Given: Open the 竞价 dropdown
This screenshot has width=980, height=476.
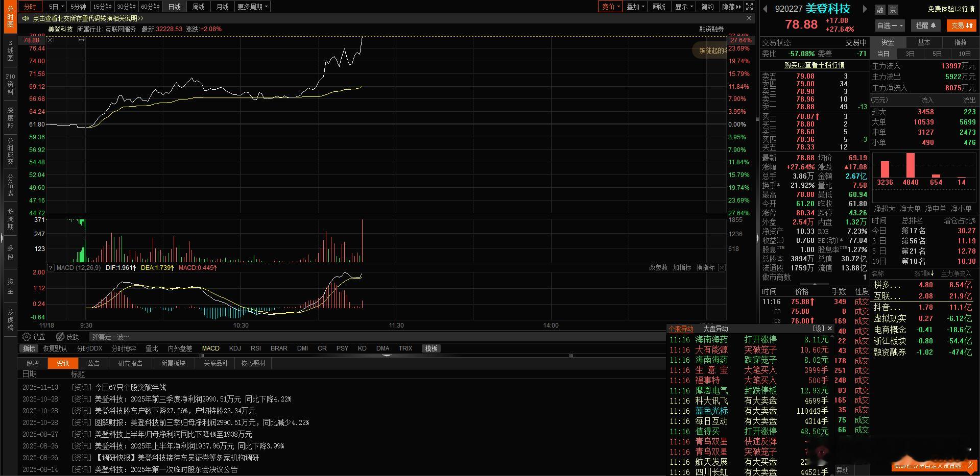Looking at the screenshot, I should tap(611, 7).
